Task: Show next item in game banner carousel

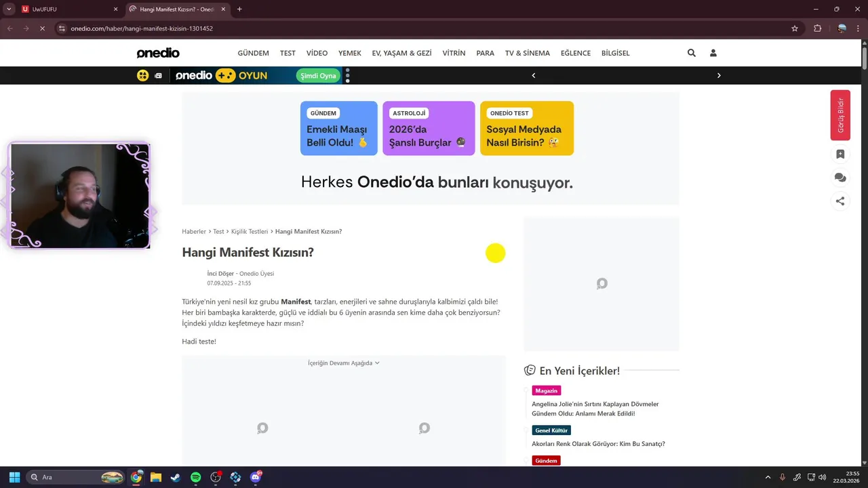Action: [x=719, y=75]
